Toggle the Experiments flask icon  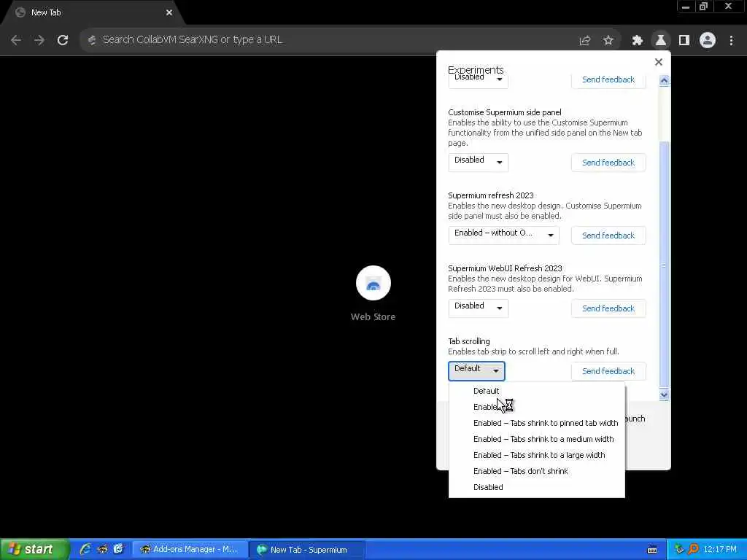pos(661,41)
